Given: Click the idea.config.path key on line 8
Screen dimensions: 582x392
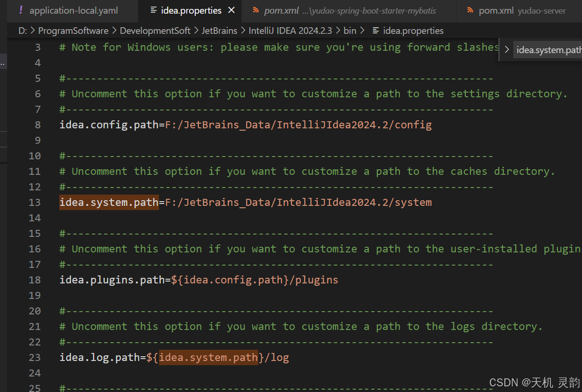Looking at the screenshot, I should (x=109, y=125).
